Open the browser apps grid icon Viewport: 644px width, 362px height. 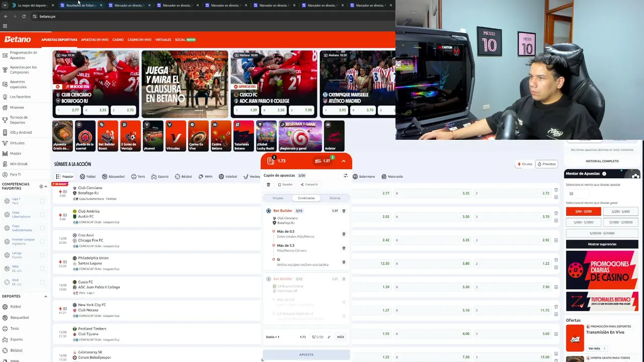click(5, 26)
